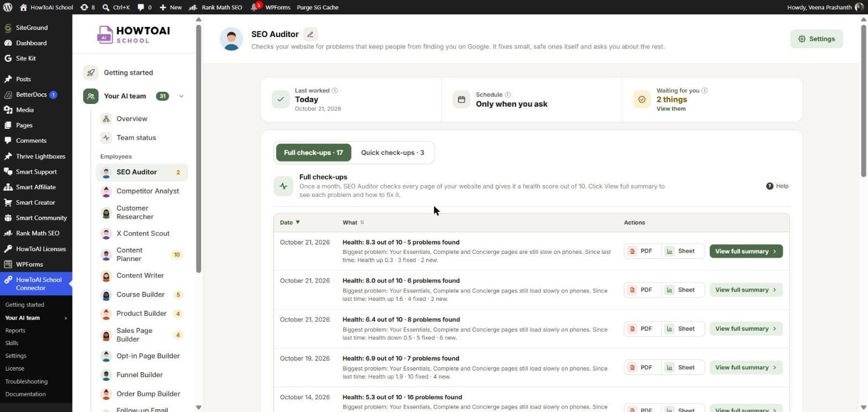
Task: Click the Overview hierarchy icon
Action: point(106,119)
